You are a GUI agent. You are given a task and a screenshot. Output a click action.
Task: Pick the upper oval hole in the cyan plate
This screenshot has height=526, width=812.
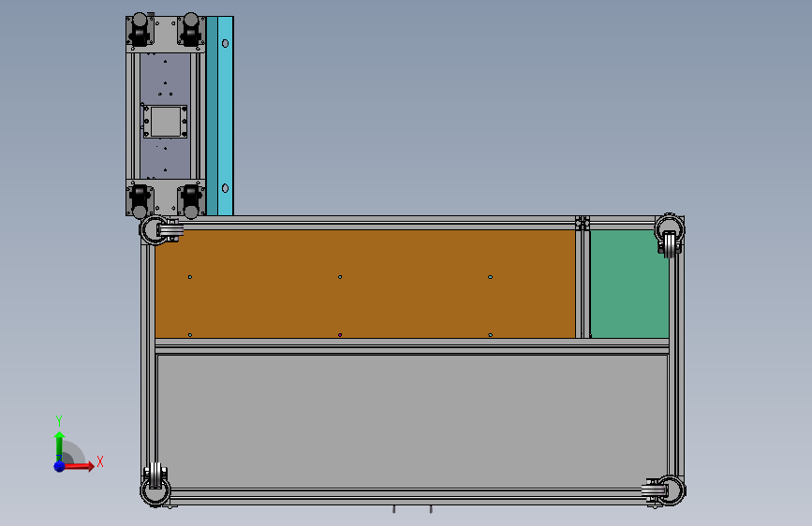click(226, 43)
